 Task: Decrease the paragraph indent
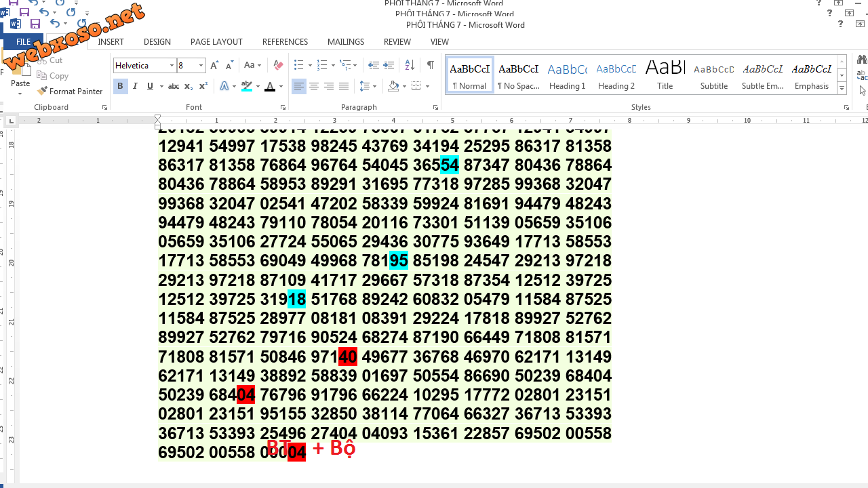373,66
